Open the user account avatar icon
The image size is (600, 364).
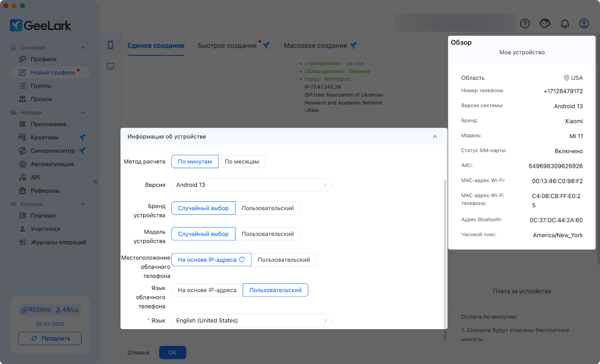point(584,24)
